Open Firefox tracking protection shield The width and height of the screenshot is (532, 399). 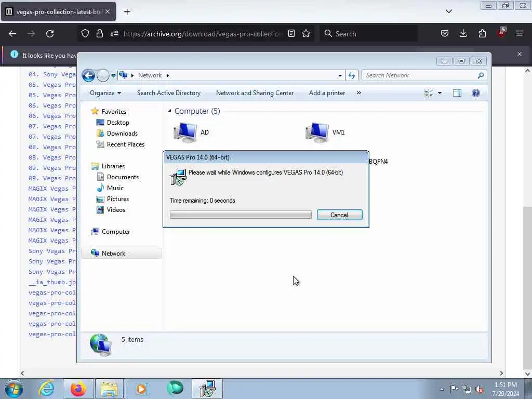[x=85, y=33]
